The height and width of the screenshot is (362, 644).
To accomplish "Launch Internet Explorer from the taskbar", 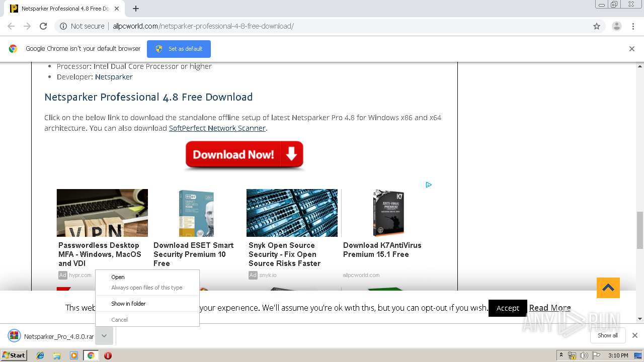I will pyautogui.click(x=40, y=355).
